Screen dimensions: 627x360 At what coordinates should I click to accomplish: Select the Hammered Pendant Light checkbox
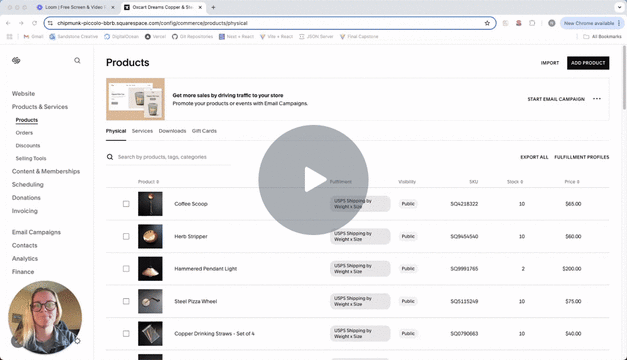[x=126, y=269]
